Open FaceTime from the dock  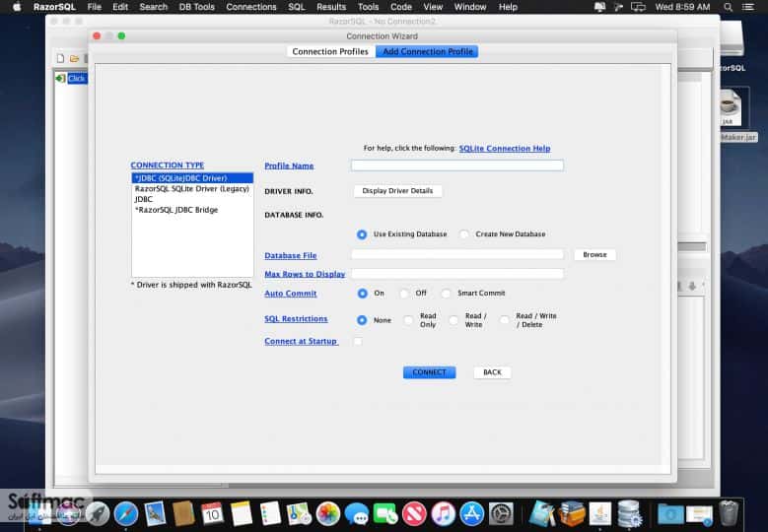(x=385, y=514)
